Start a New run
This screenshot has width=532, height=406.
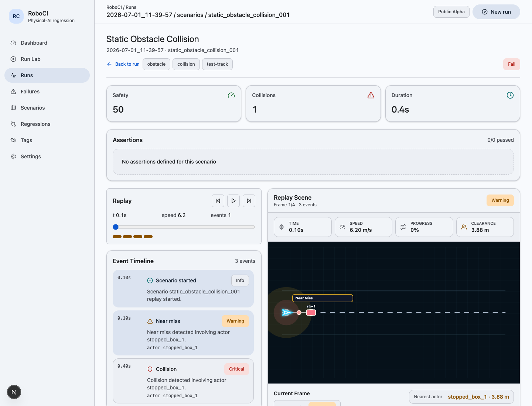[x=496, y=12]
